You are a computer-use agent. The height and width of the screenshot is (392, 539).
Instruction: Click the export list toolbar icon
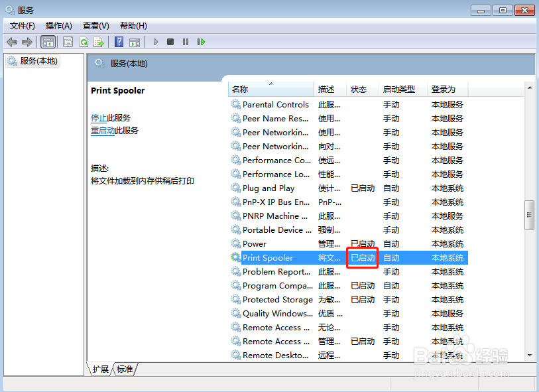click(99, 42)
